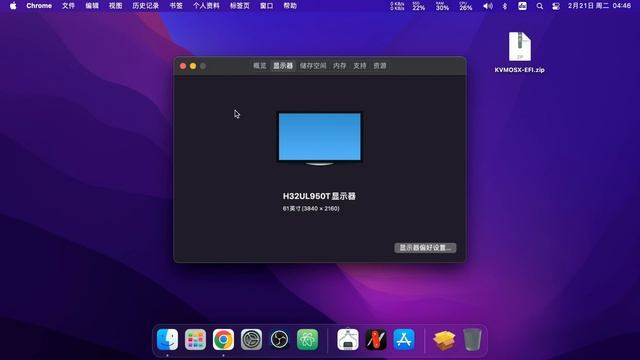This screenshot has width=640, height=360.
Task: Open the input method menu bar icon
Action: click(x=522, y=6)
